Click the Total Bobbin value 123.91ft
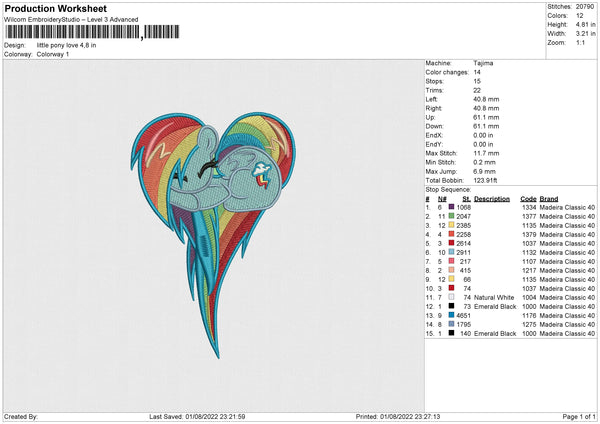The width and height of the screenshot is (600, 424). click(485, 180)
